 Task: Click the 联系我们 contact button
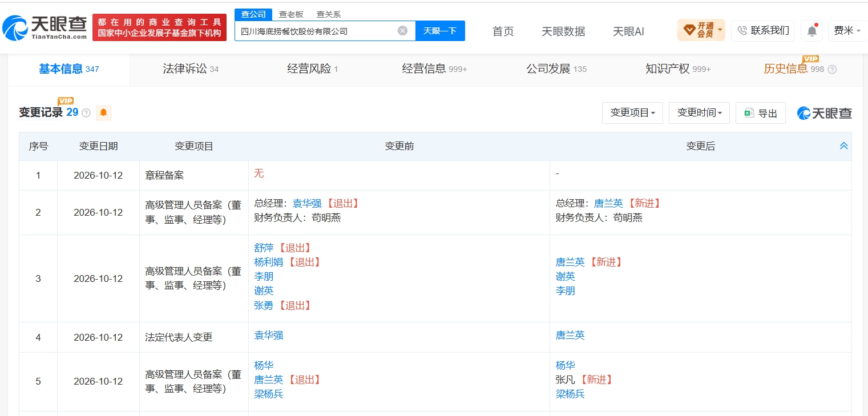[763, 31]
